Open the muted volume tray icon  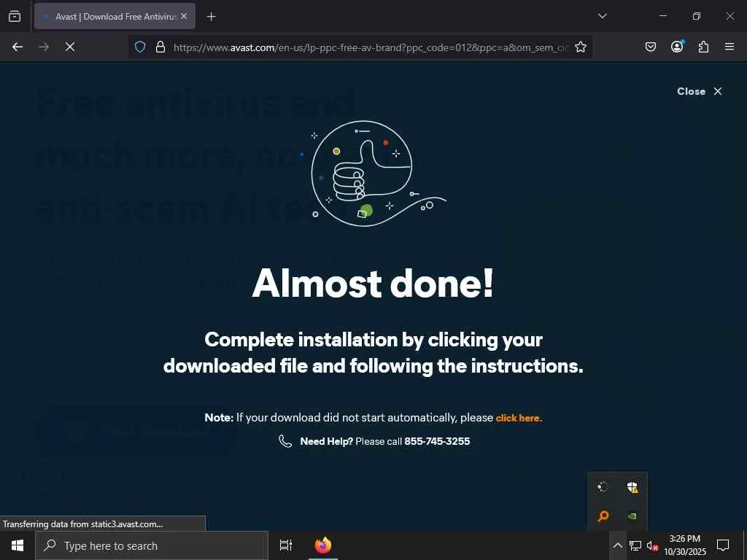tap(653, 545)
